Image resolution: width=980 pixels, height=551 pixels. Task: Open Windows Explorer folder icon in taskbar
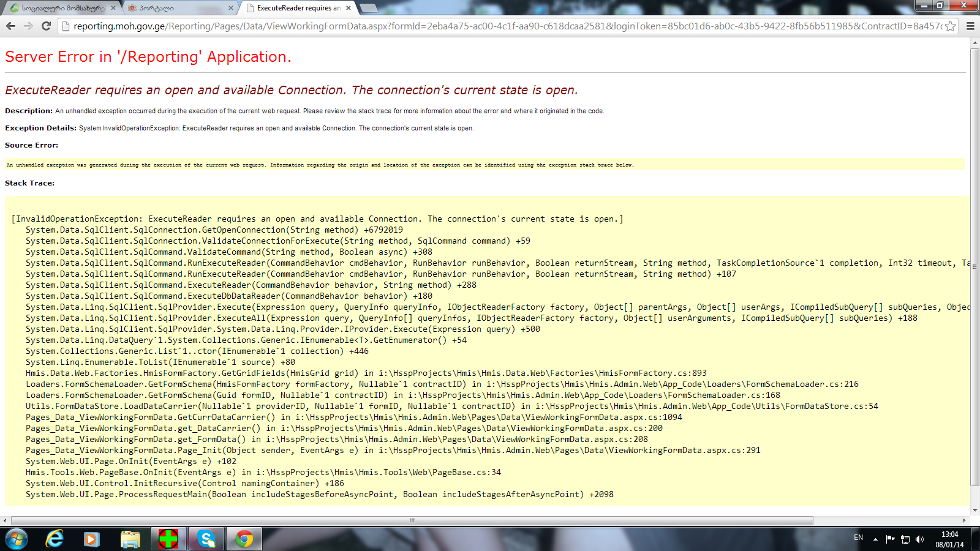pyautogui.click(x=130, y=539)
